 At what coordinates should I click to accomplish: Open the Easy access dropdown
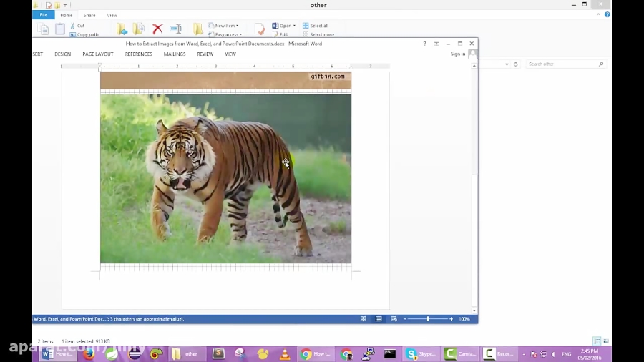tap(225, 34)
